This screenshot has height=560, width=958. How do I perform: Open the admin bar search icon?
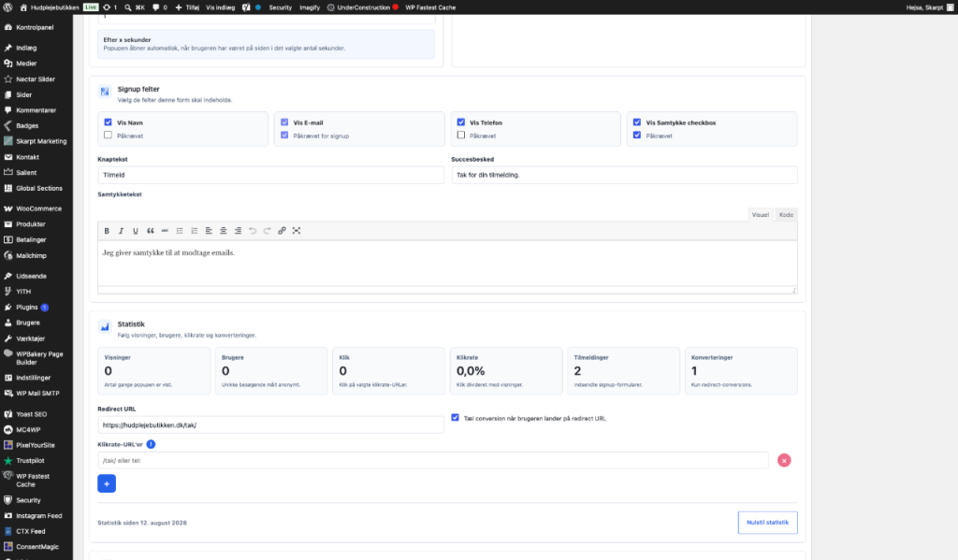[x=127, y=7]
